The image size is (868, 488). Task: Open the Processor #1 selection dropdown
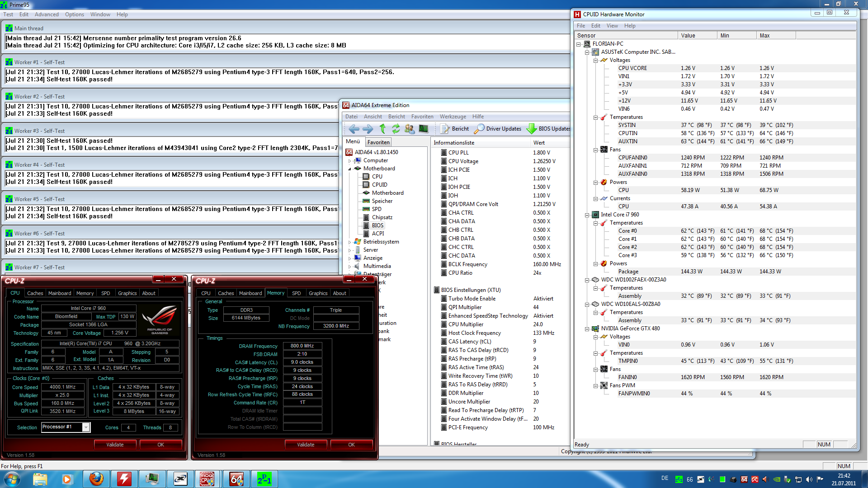pos(86,427)
